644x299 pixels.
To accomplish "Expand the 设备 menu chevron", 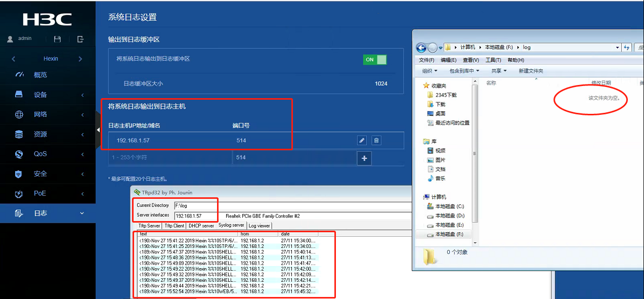I will coord(82,95).
